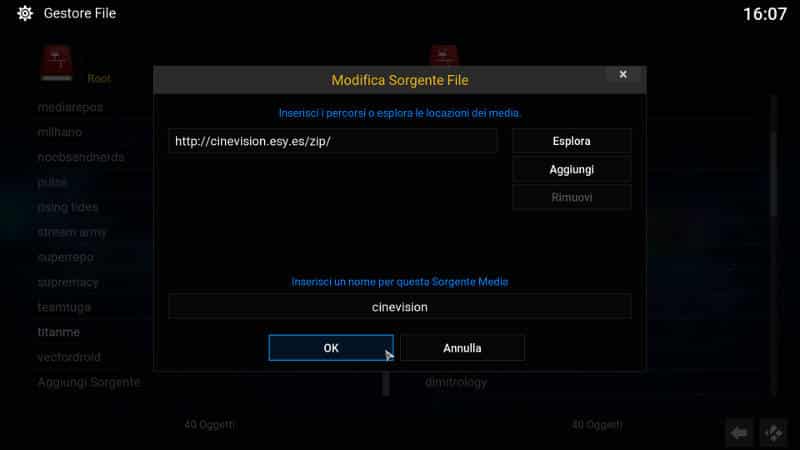Click the Esplora button

571,141
